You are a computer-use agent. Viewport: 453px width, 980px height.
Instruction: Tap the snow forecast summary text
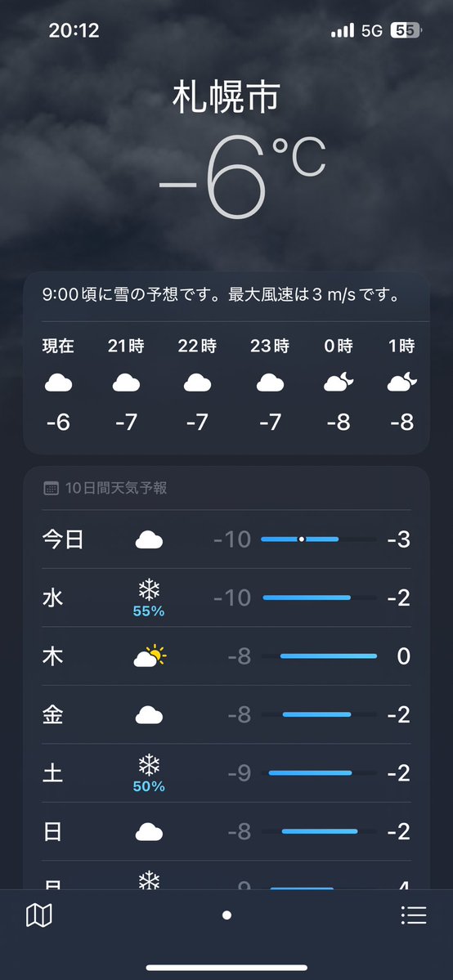pyautogui.click(x=221, y=295)
